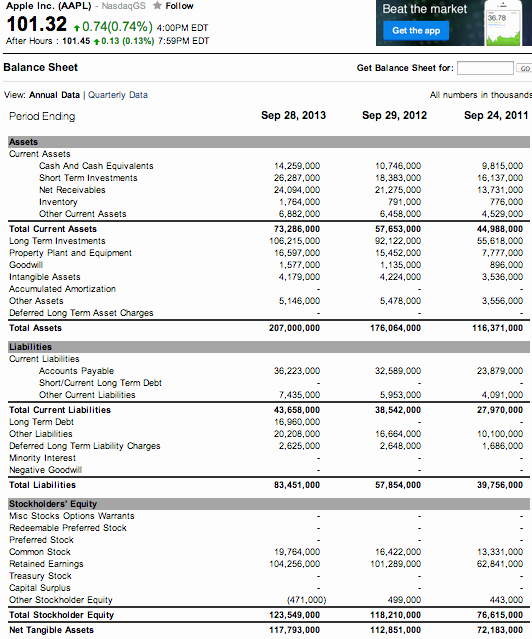
Task: Switch to Quarterly Data view
Action: click(x=118, y=95)
